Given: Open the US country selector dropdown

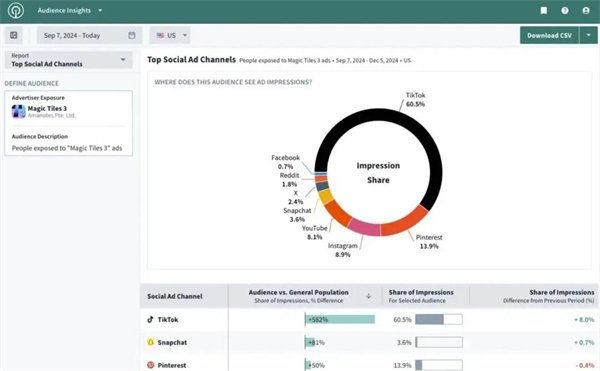Looking at the screenshot, I should [x=170, y=35].
